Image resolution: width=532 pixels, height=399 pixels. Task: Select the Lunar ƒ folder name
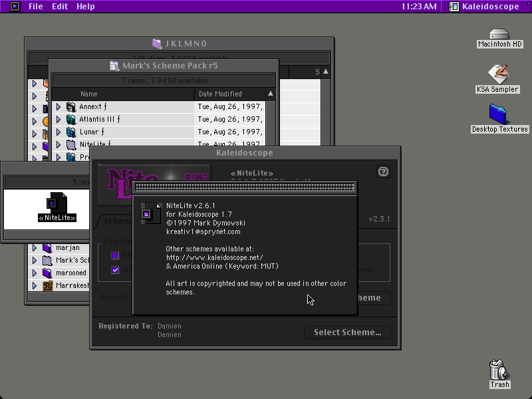(x=92, y=132)
